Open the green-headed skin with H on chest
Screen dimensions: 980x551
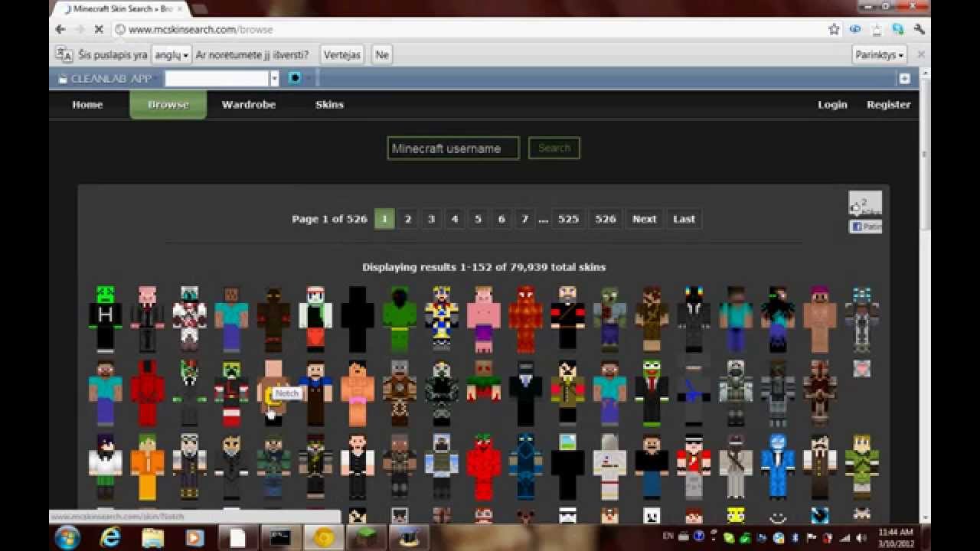(x=106, y=318)
